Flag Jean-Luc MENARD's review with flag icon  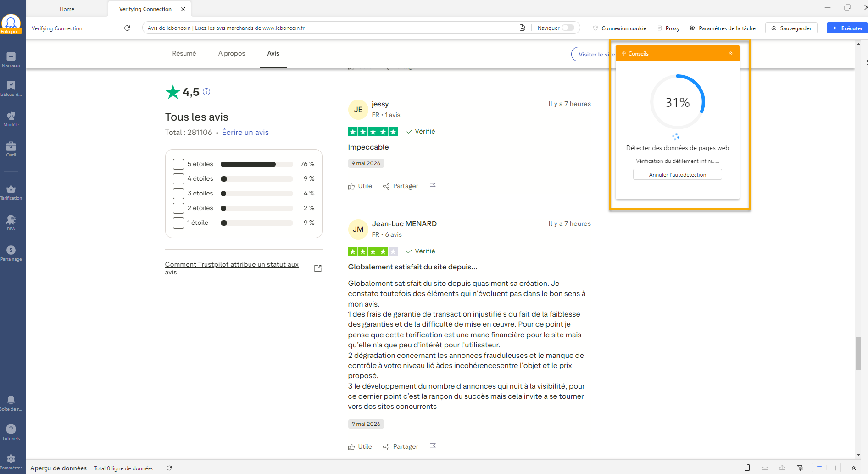click(x=433, y=446)
